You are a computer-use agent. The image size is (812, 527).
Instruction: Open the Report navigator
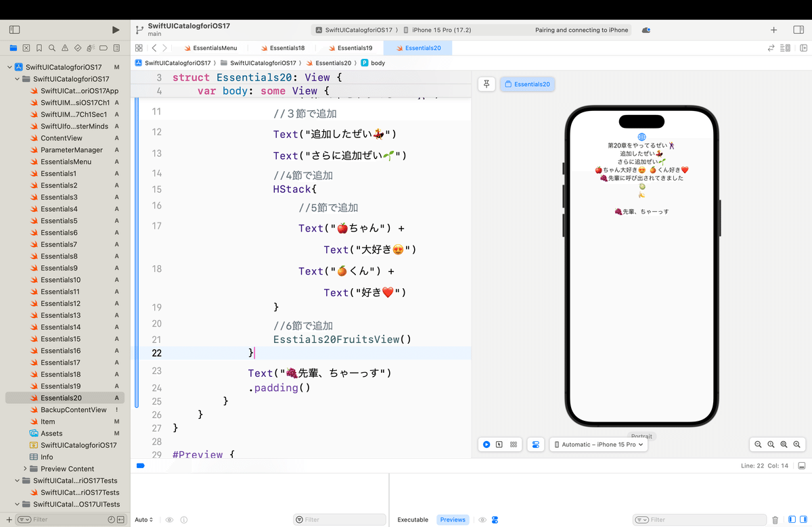point(116,48)
